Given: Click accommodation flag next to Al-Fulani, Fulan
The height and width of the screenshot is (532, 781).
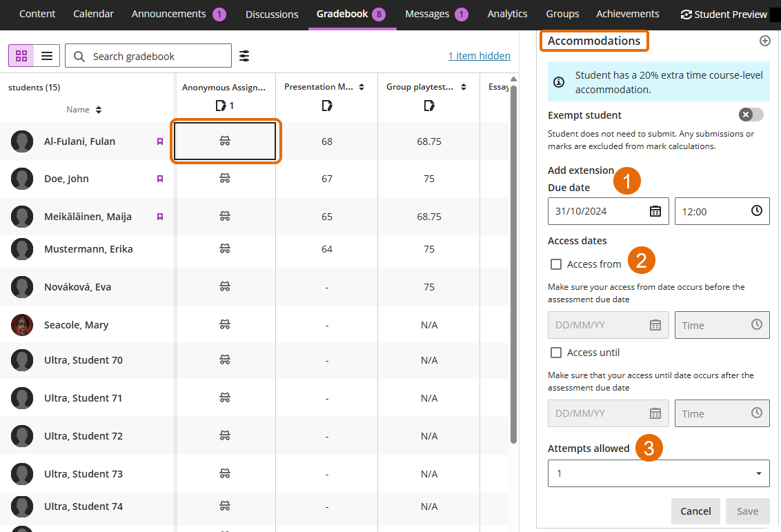Looking at the screenshot, I should click(160, 141).
